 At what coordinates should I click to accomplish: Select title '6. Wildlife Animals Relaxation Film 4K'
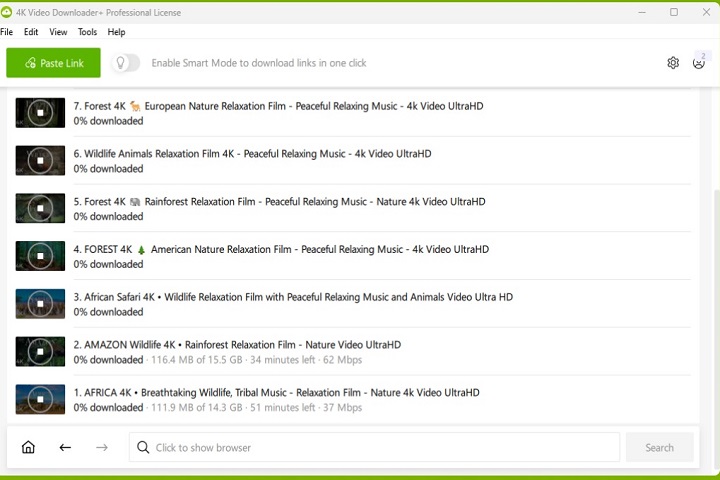tap(252, 154)
